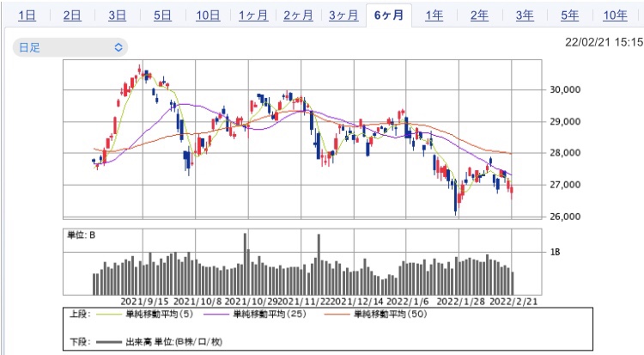The image size is (644, 355).
Task: Select the 1日 time range tab
Action: 27,15
